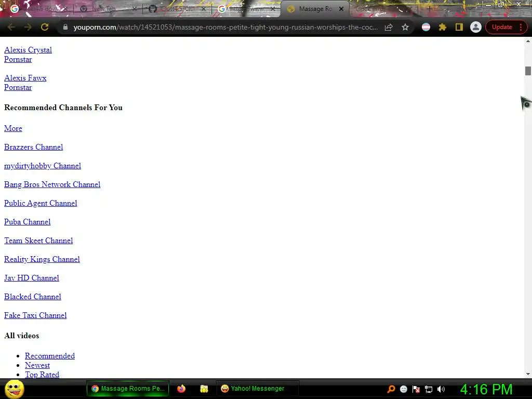Open Chrome's three-dot menu
532x399 pixels.
pos(521,27)
